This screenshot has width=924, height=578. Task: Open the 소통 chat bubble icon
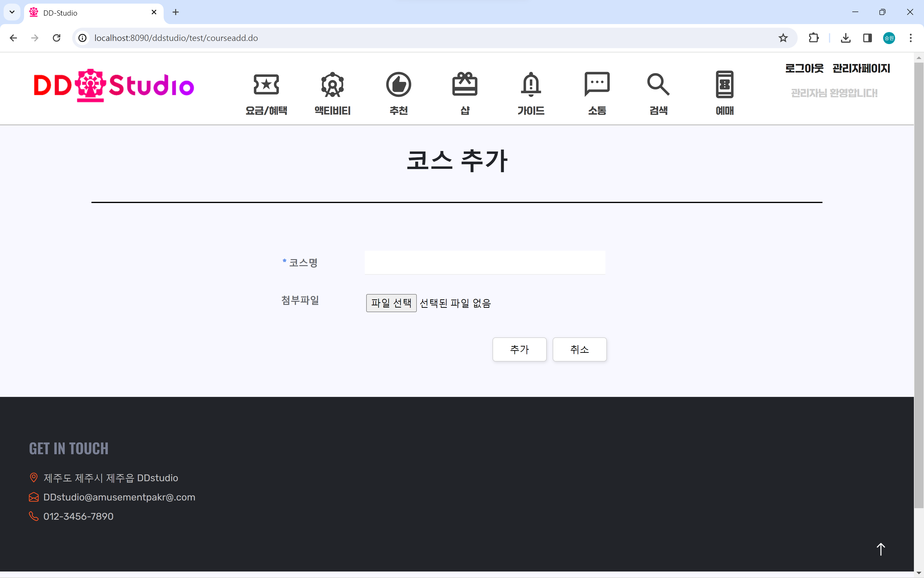(x=597, y=84)
